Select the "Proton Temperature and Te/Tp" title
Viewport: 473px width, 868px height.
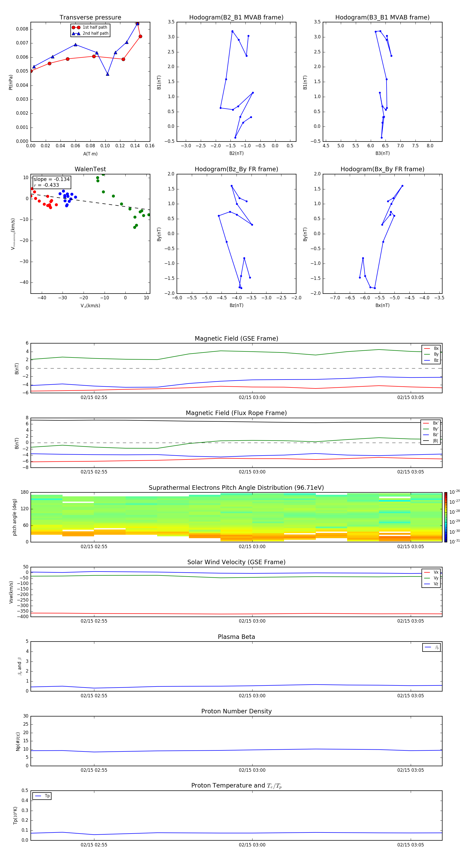point(236,785)
